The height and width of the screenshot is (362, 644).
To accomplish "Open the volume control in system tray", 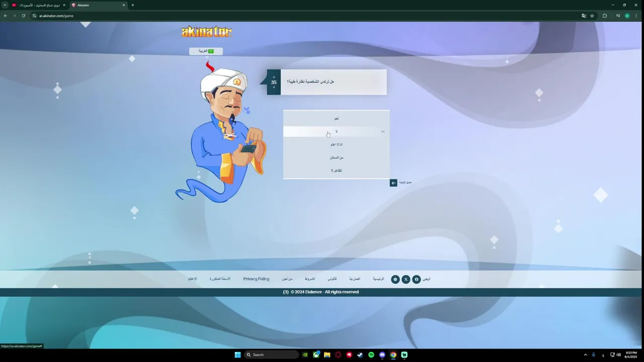I will pyautogui.click(x=618, y=354).
